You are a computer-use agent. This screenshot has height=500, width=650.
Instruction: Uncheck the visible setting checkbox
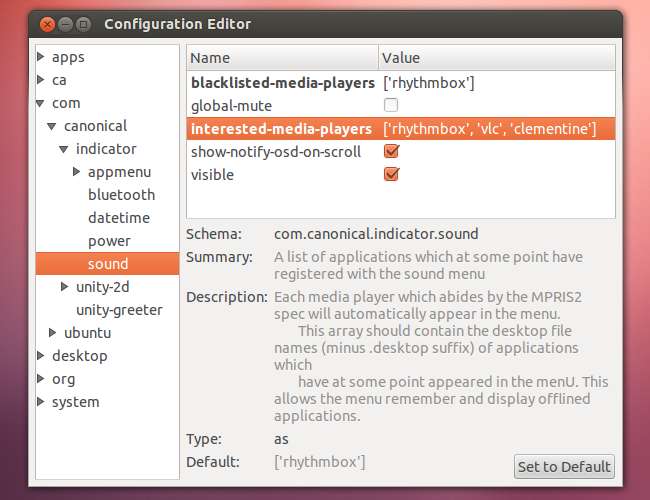coord(391,175)
